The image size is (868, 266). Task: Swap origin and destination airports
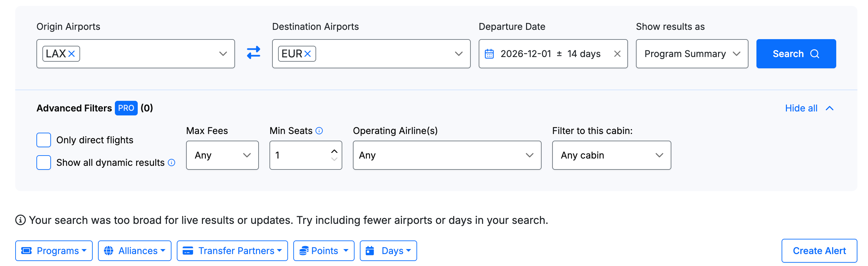point(253,53)
